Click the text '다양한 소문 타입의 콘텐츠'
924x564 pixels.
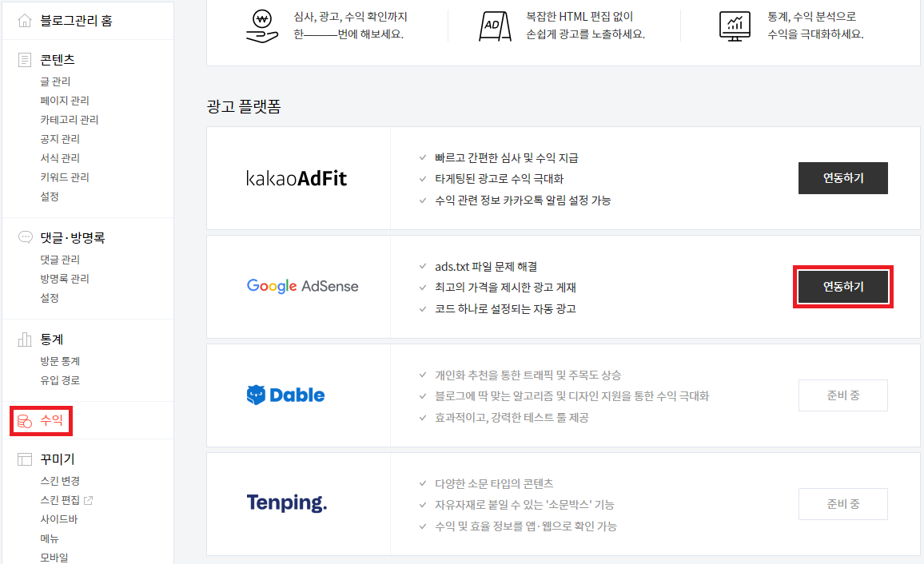495,483
